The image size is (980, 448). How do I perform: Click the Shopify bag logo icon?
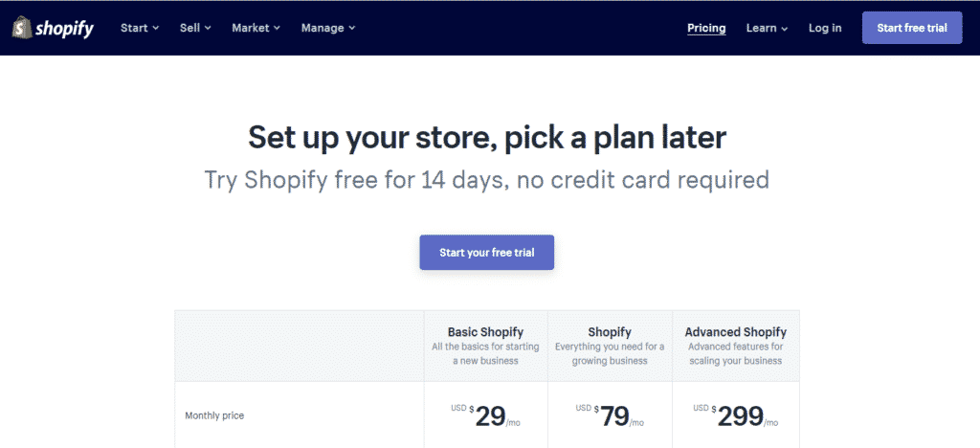coord(22,28)
